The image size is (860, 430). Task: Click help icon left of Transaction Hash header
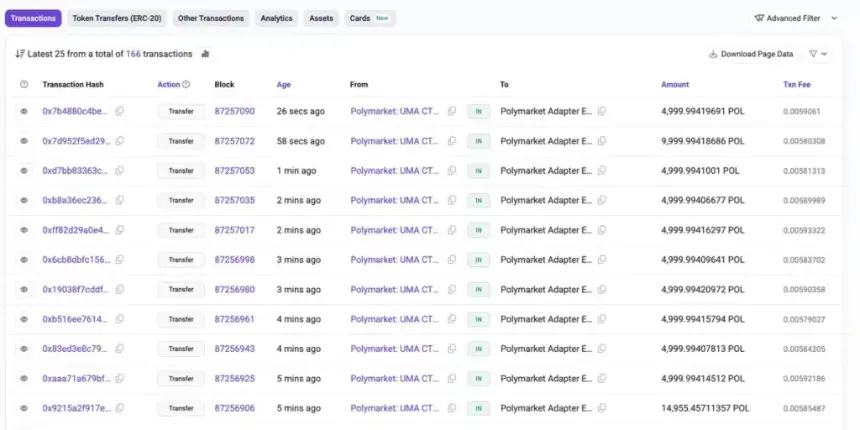24,84
